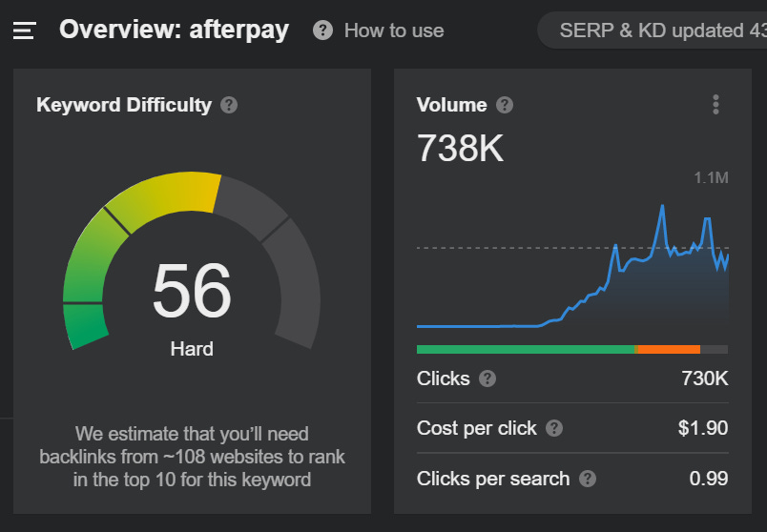This screenshot has width=767, height=532.
Task: Click the Cost per click help icon
Action: click(x=553, y=428)
